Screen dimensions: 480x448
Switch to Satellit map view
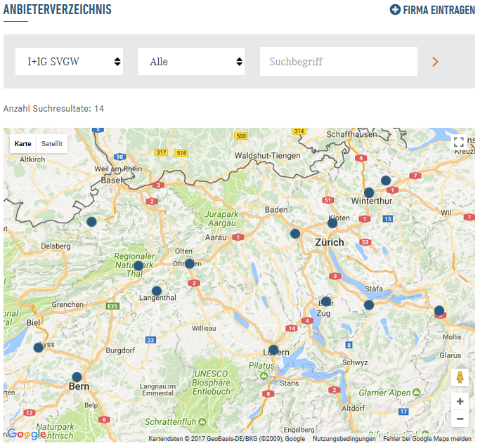[52, 143]
